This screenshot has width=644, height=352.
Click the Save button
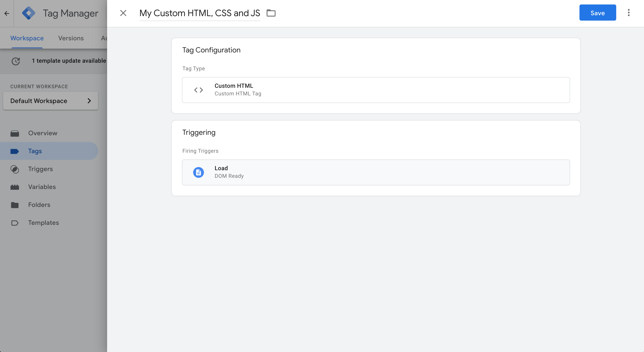click(597, 13)
